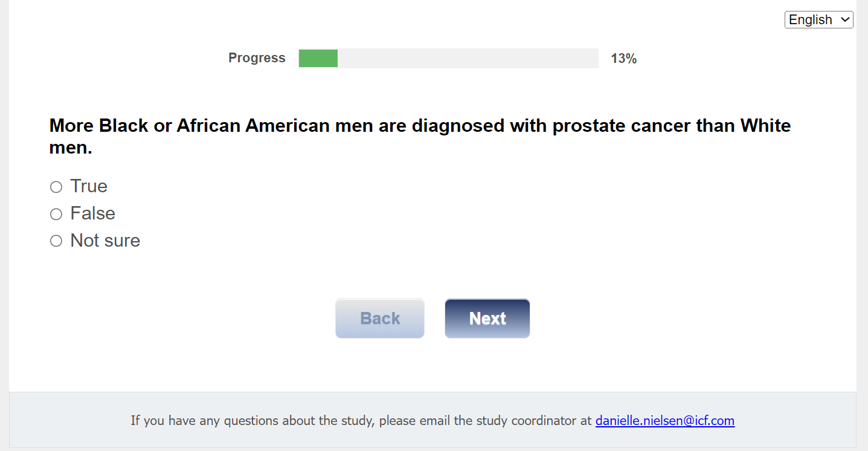
Task: Click the "Not sure" answer label text
Action: 105,241
